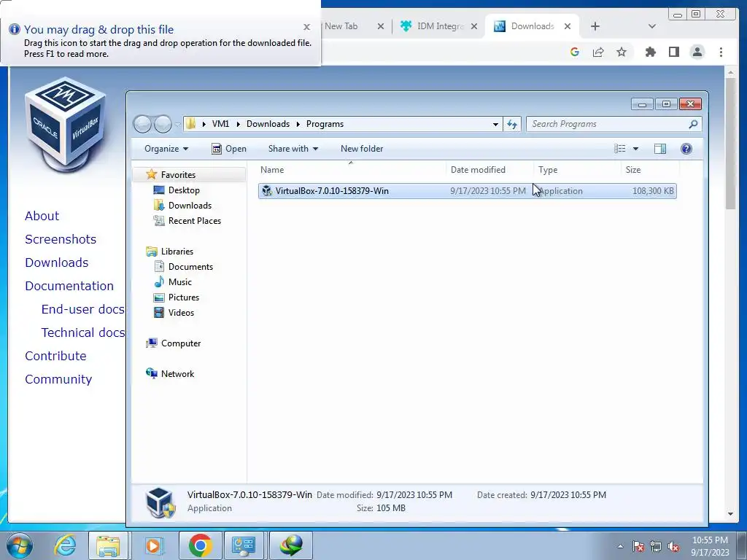The height and width of the screenshot is (560, 747).
Task: Open Chrome's three-dot menu
Action: tap(721, 52)
